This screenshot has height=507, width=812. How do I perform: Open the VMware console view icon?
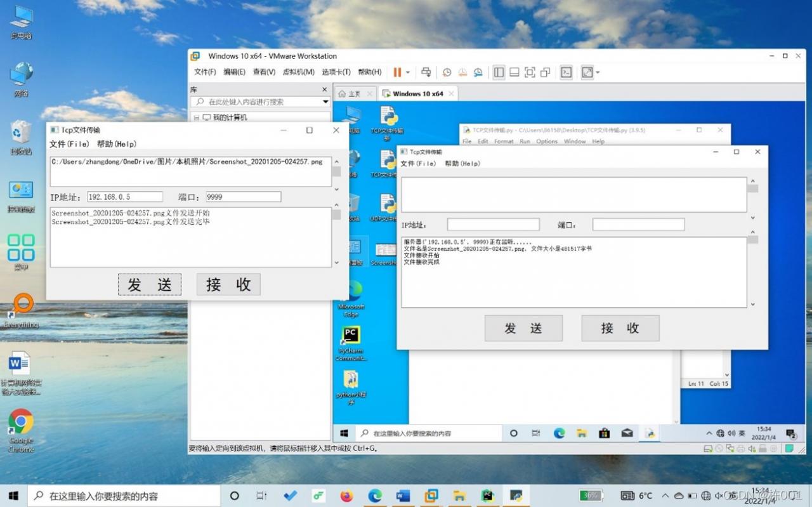tap(566, 72)
